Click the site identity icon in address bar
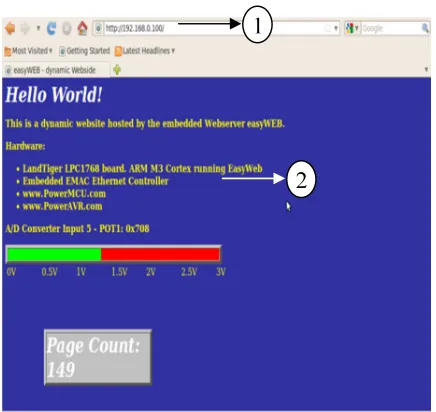The width and height of the screenshot is (436, 412). [98, 28]
